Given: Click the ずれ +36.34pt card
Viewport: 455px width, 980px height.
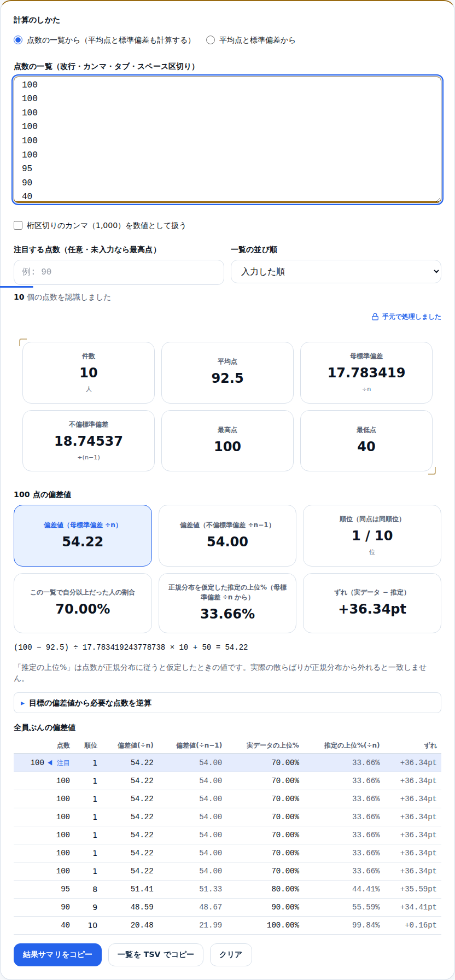Looking at the screenshot, I should coord(372,603).
